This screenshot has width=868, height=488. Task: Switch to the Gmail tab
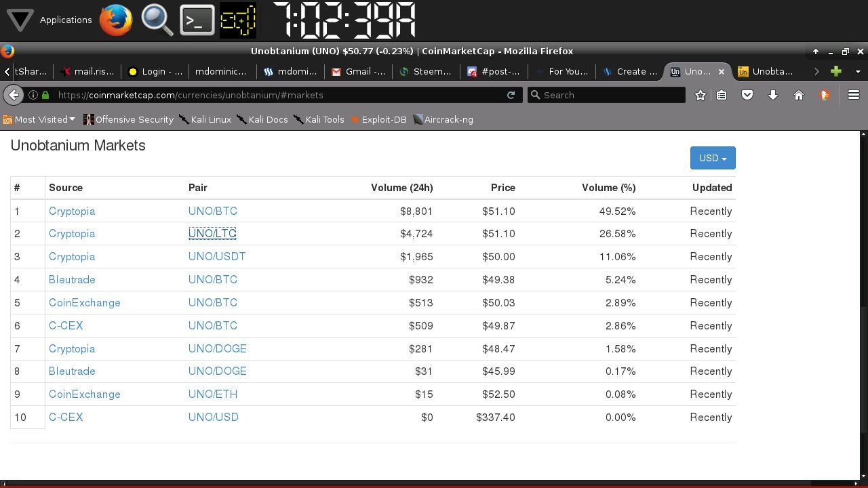click(x=359, y=71)
